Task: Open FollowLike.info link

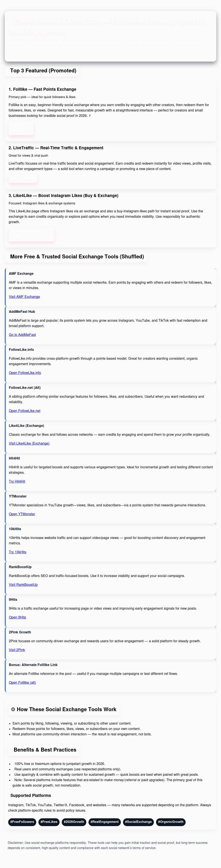Action: 25,373
